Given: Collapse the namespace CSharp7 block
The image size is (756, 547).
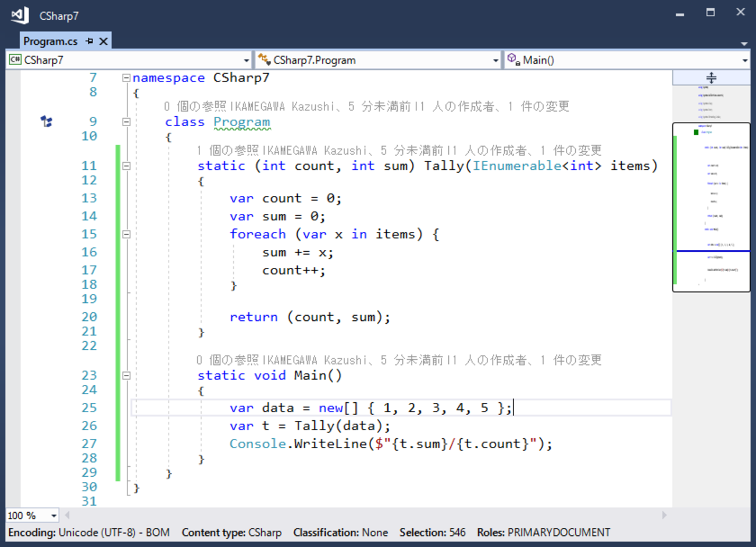Looking at the screenshot, I should pos(126,78).
